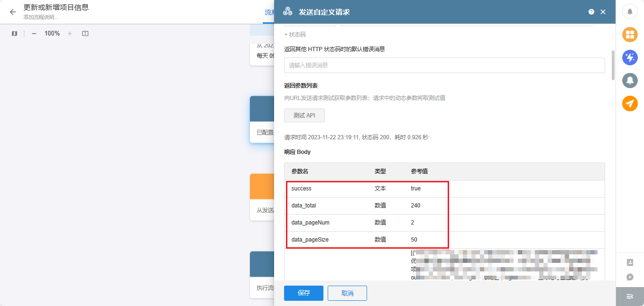Screen dimensions: 644x306
Task: Click the 返回参数列表 heading
Action: pos(301,86)
